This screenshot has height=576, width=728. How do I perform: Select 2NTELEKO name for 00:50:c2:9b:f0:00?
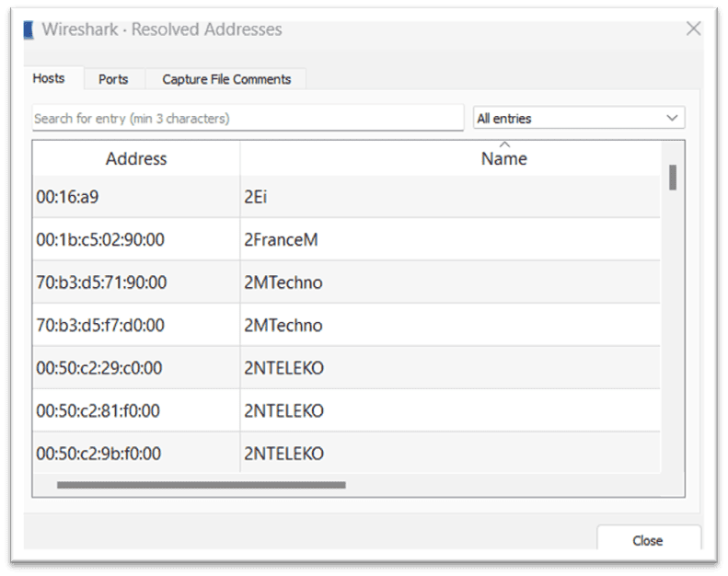tap(450, 453)
